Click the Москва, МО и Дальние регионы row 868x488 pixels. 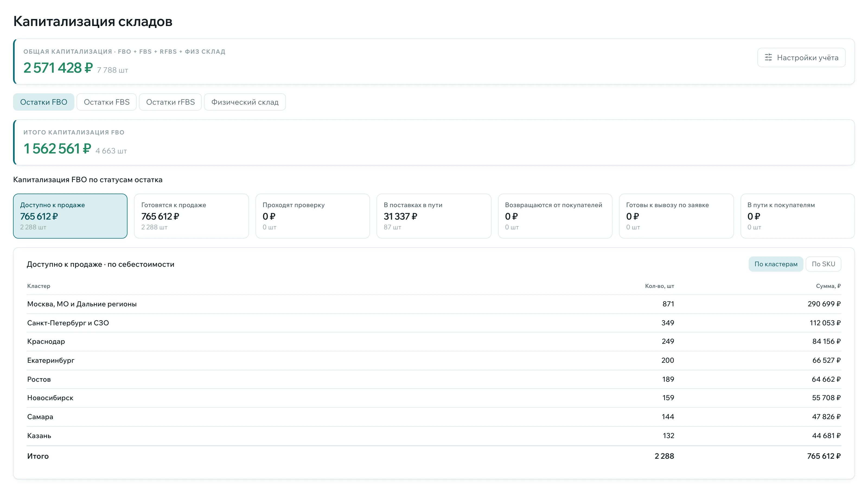434,304
